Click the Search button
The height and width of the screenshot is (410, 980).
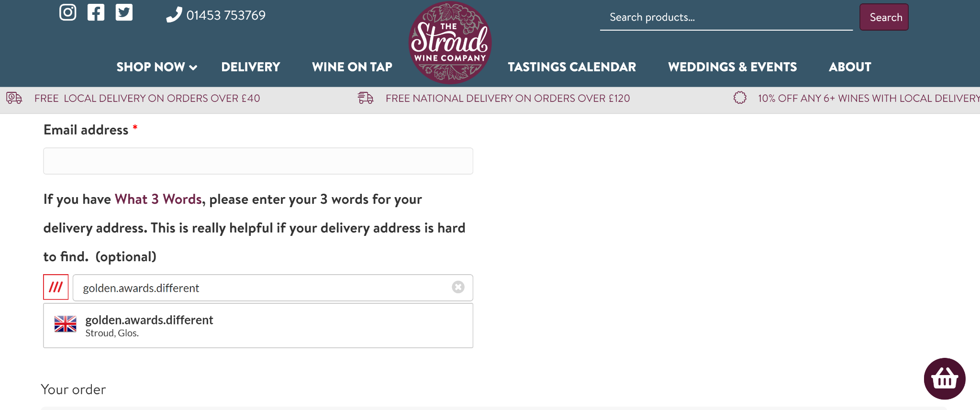(884, 17)
